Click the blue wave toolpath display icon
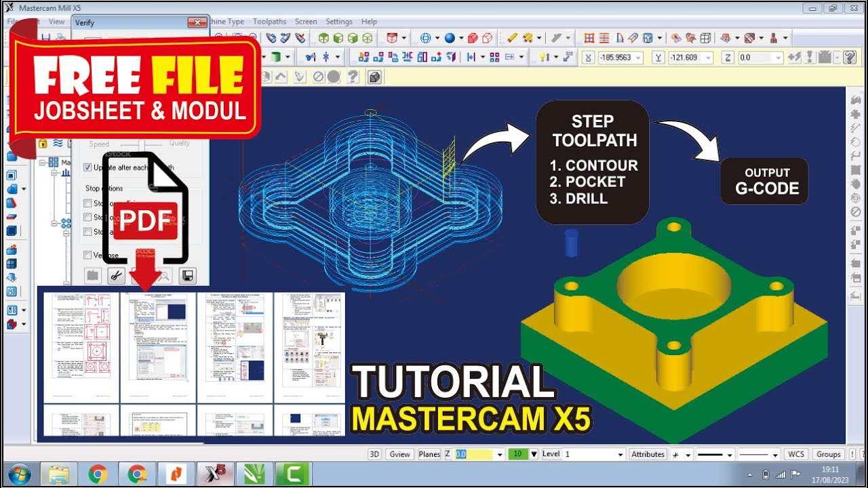Image resolution: width=868 pixels, height=488 pixels. click(58, 143)
